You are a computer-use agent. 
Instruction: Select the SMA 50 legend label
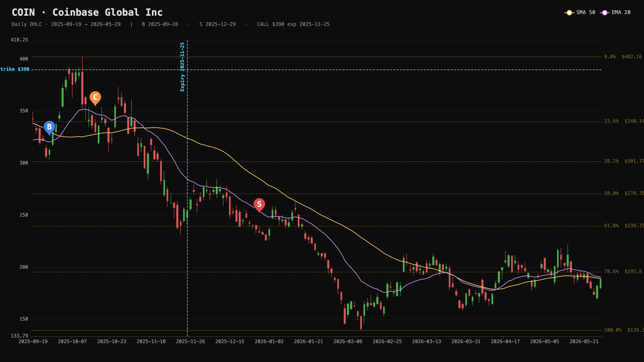click(586, 12)
